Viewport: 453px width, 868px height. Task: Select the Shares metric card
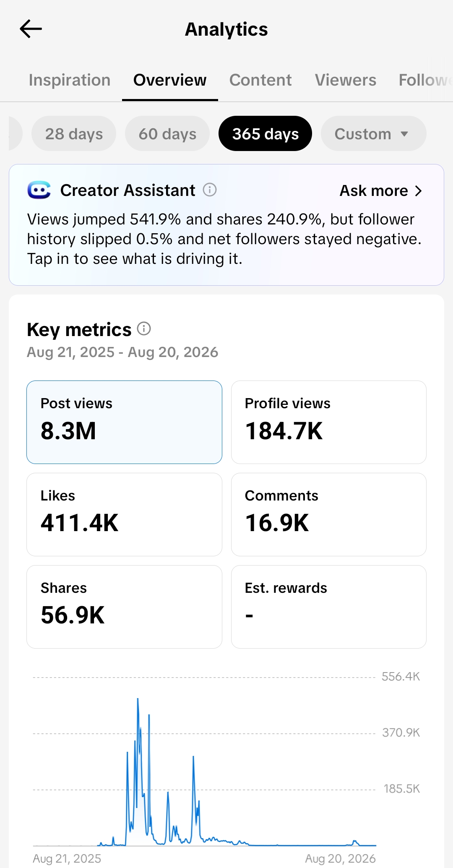tap(124, 607)
